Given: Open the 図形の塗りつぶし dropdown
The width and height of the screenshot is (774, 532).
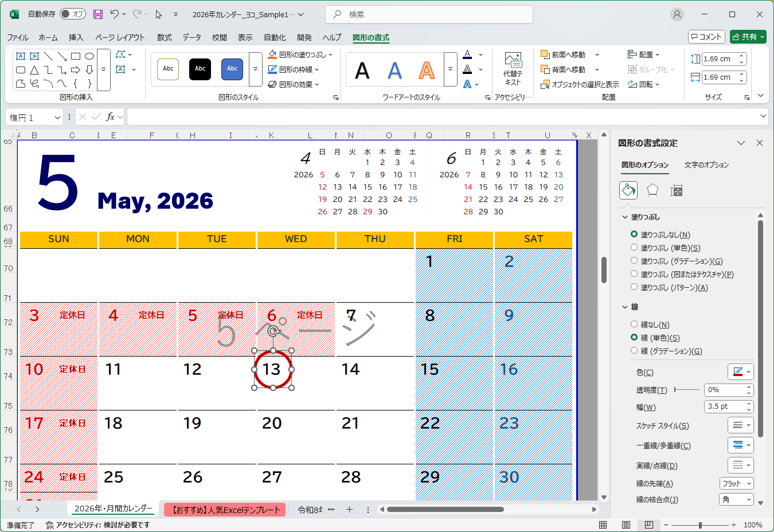Looking at the screenshot, I should 301,54.
